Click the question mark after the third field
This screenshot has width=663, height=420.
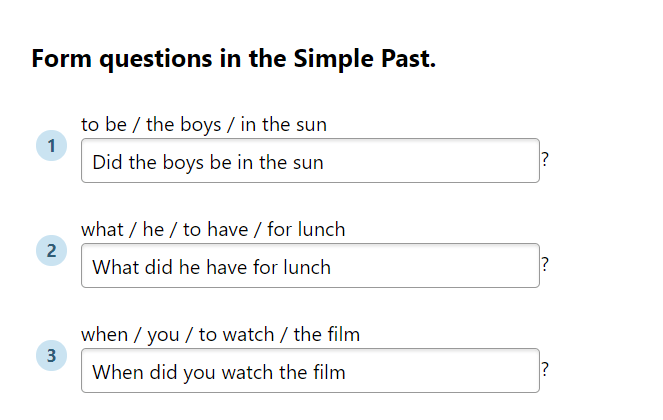pos(545,369)
